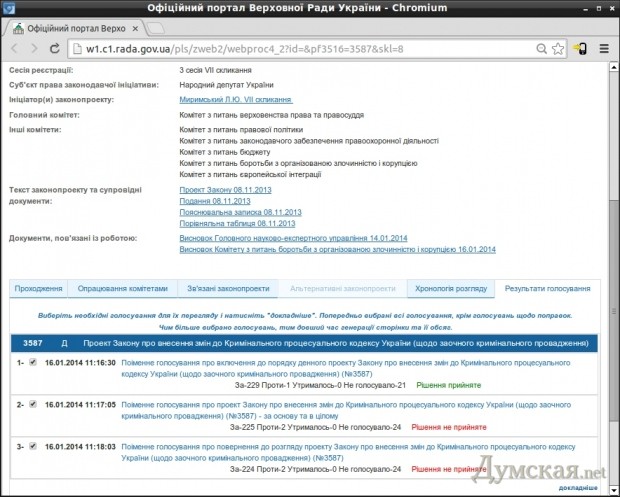Switch to the Проходження tab
The width and height of the screenshot is (620, 497).
click(x=38, y=289)
